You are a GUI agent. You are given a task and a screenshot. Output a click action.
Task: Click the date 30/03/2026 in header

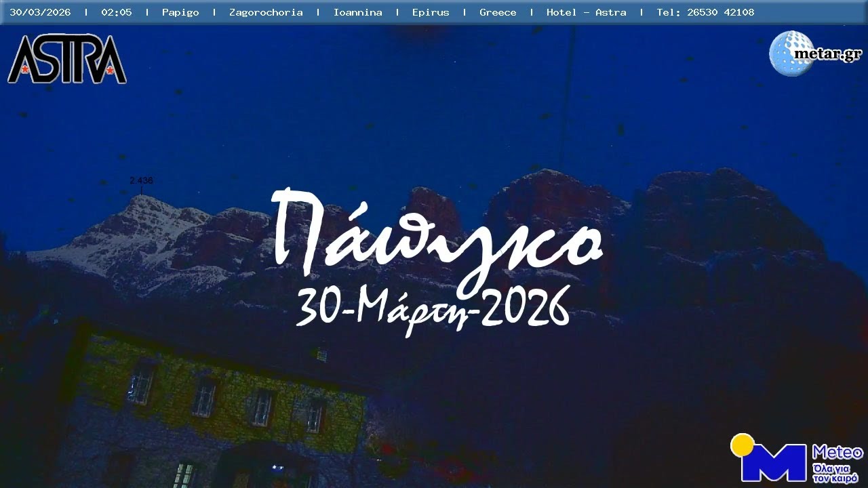pos(40,12)
